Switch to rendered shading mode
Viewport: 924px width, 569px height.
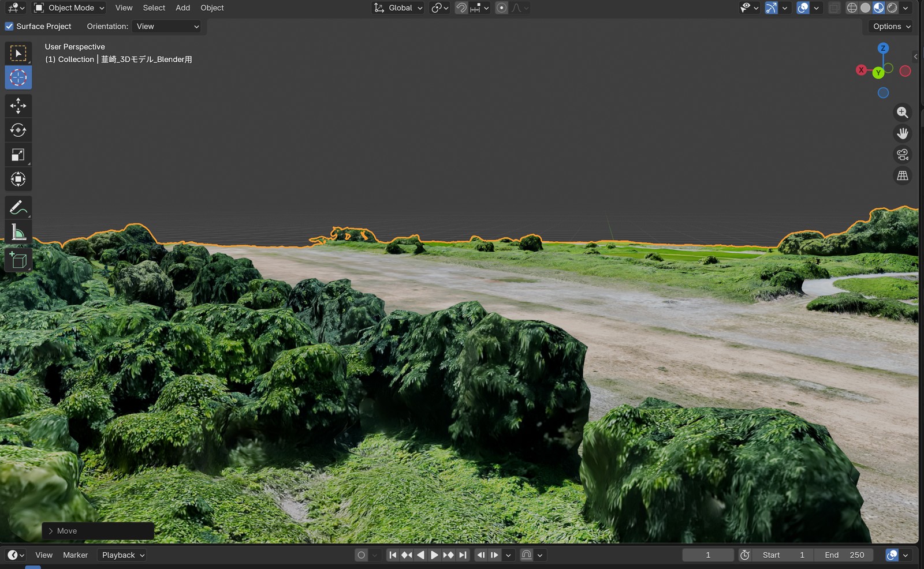click(892, 8)
